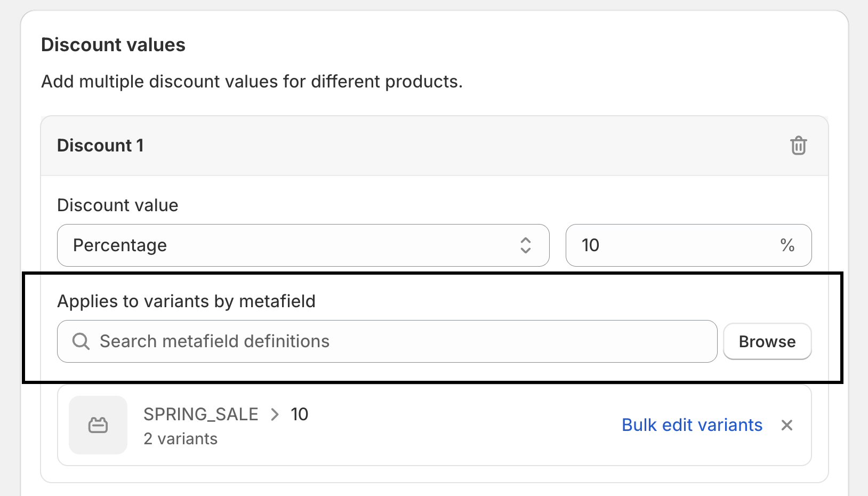Click the Applies to variants by metafield label

(186, 301)
